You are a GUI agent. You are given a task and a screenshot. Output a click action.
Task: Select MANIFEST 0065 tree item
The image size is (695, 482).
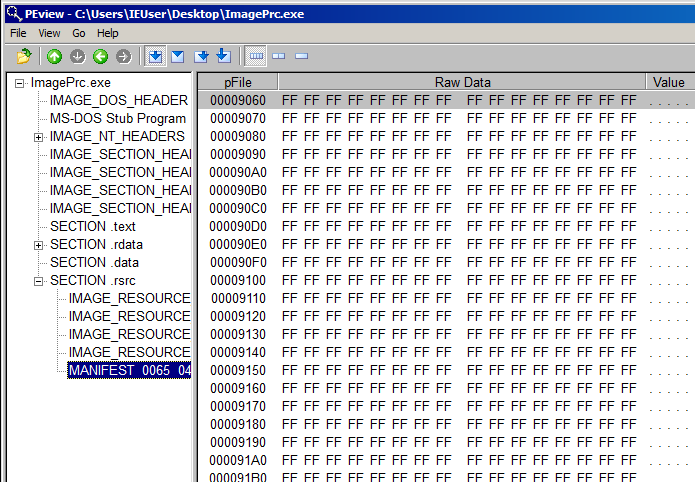click(129, 370)
